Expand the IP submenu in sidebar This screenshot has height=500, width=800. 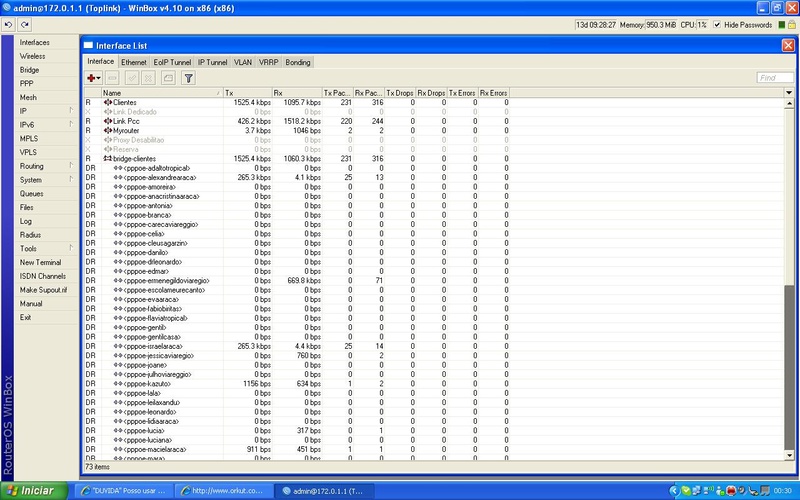click(71, 111)
